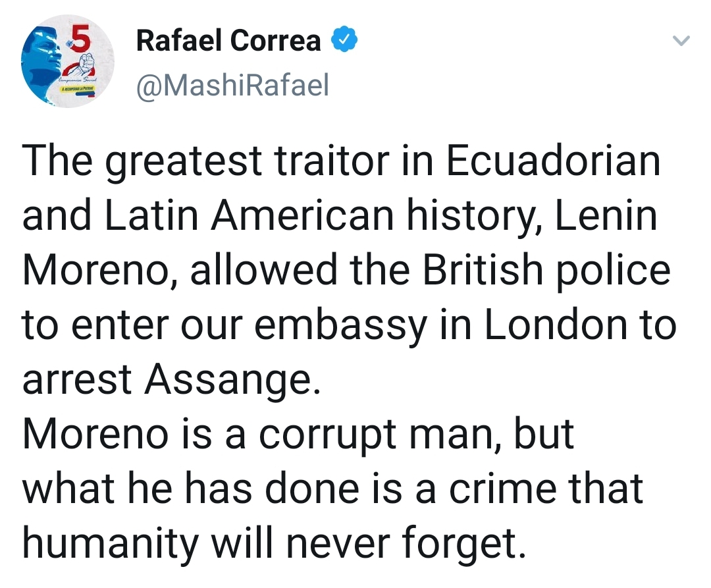Open the @MashiRafael handle link
This screenshot has width=711, height=588.
pos(232,86)
